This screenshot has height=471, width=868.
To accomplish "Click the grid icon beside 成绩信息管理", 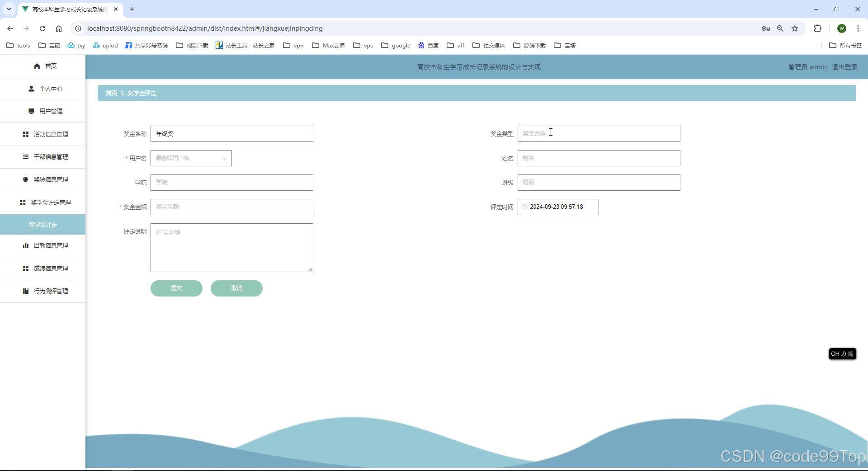I will 25,268.
